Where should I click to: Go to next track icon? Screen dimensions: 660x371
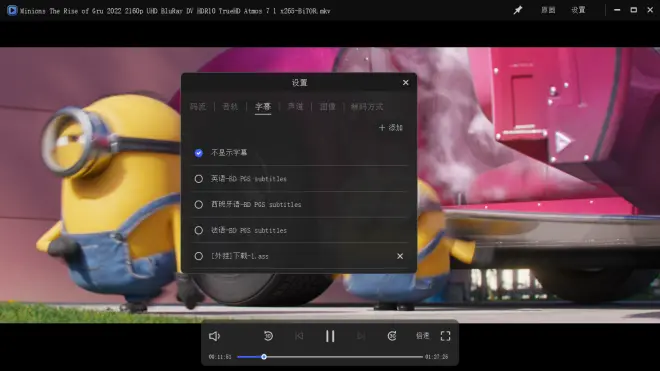[x=361, y=336]
